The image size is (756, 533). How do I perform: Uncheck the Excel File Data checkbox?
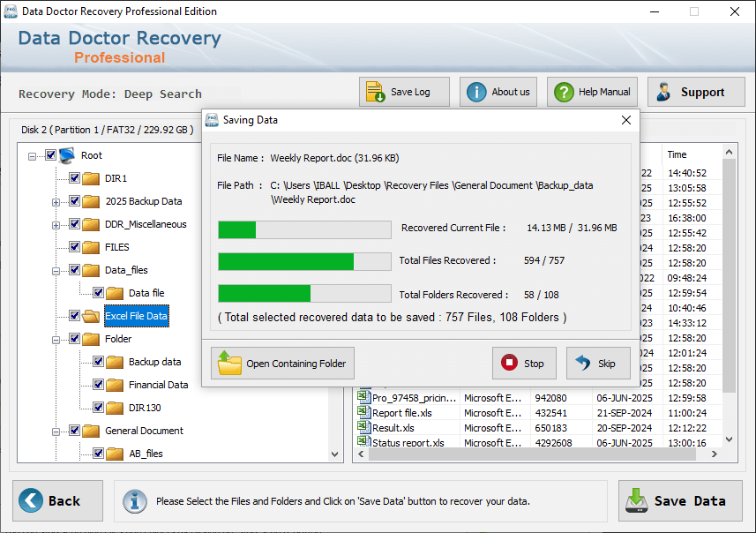(74, 315)
